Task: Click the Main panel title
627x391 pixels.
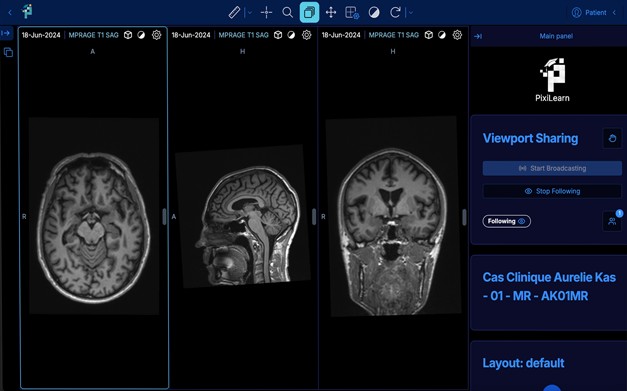Action: pyautogui.click(x=556, y=36)
